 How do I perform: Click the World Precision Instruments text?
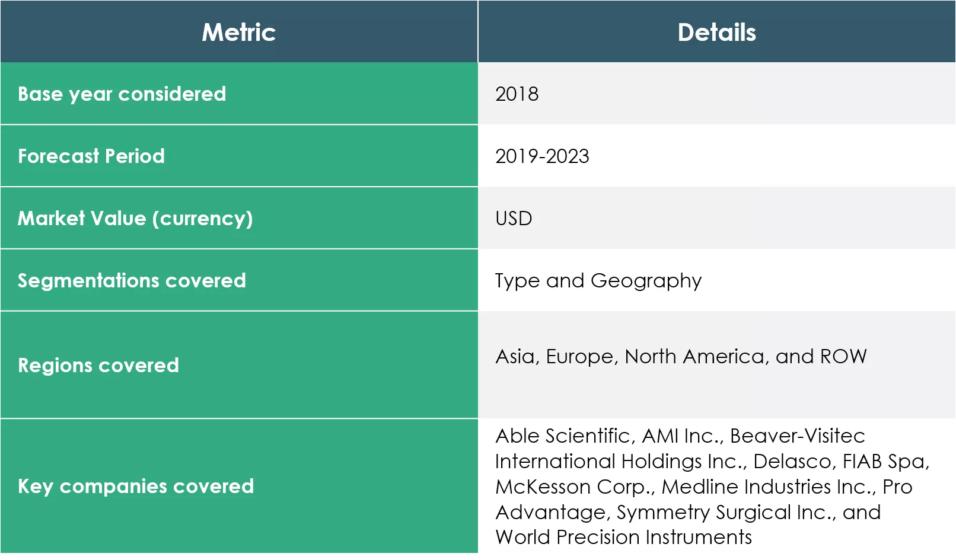(624, 537)
